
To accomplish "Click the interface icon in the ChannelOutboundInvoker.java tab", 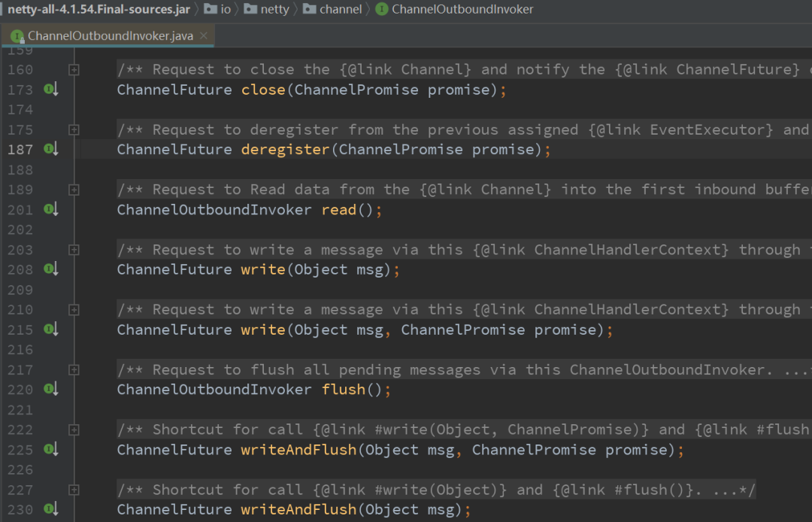I will pos(17,36).
